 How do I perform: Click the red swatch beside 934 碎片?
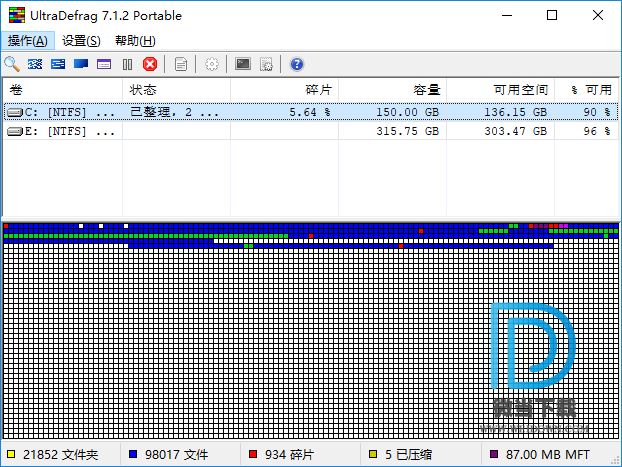click(253, 454)
